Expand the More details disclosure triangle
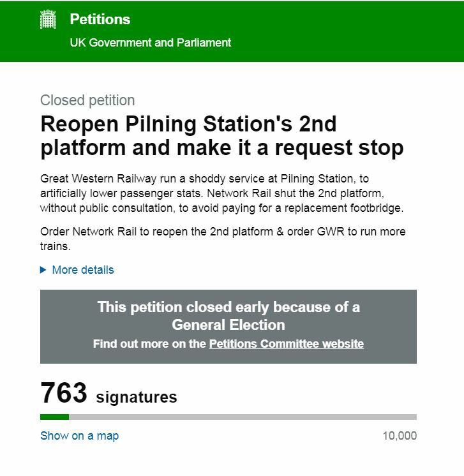 pos(43,269)
